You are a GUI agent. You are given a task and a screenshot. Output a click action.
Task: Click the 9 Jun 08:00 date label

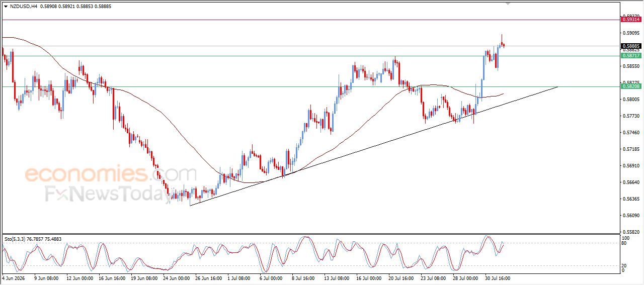pyautogui.click(x=46, y=277)
